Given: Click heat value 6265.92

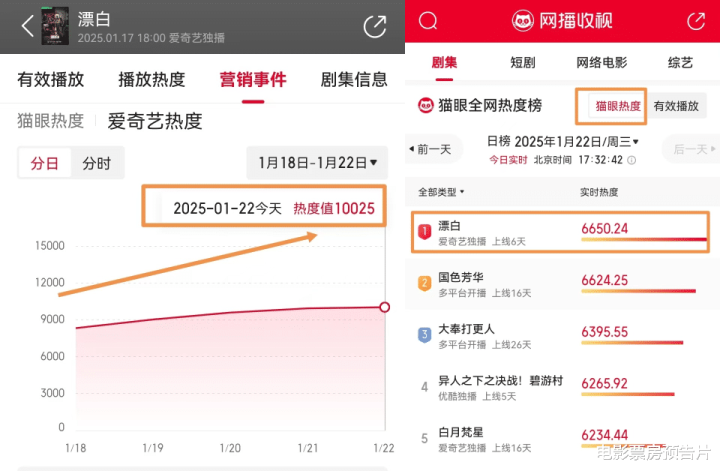Looking at the screenshot, I should tap(604, 383).
